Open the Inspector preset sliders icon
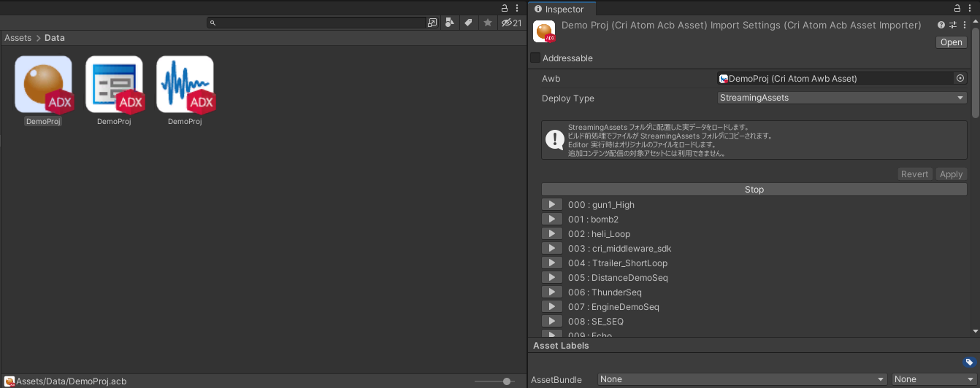The image size is (980, 388). [x=953, y=25]
